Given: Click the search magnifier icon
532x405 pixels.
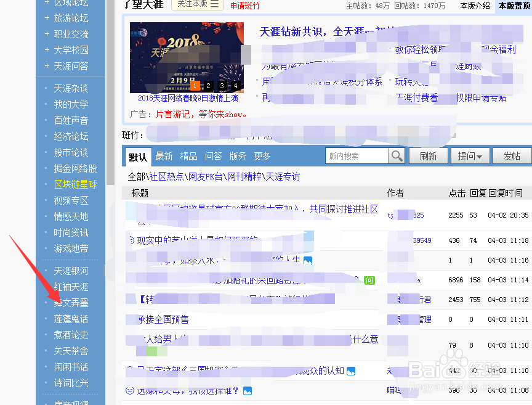Looking at the screenshot, I should coord(397,156).
